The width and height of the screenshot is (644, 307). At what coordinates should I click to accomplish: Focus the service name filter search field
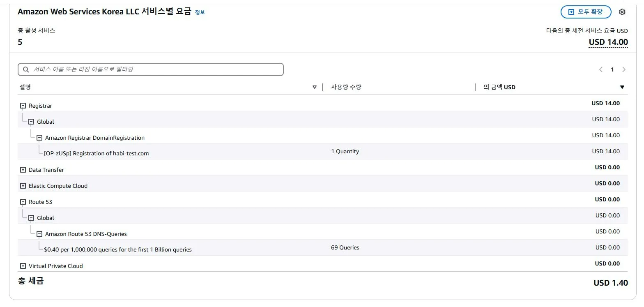[151, 69]
